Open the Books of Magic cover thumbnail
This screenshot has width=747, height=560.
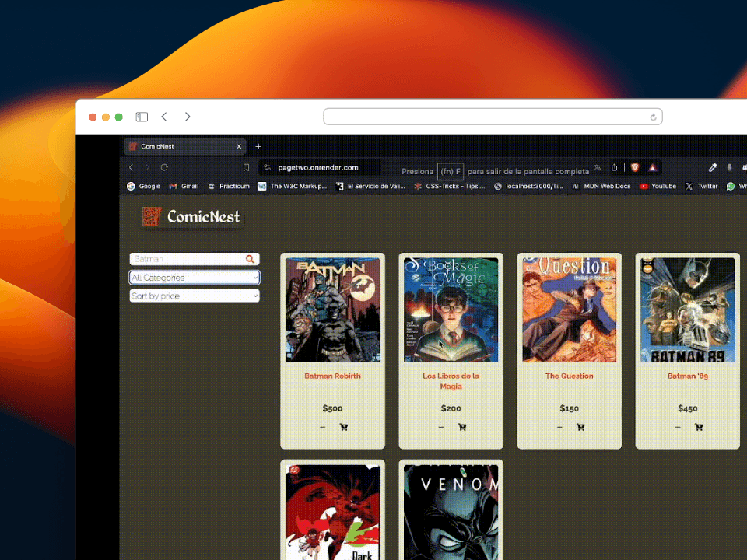pos(451,310)
